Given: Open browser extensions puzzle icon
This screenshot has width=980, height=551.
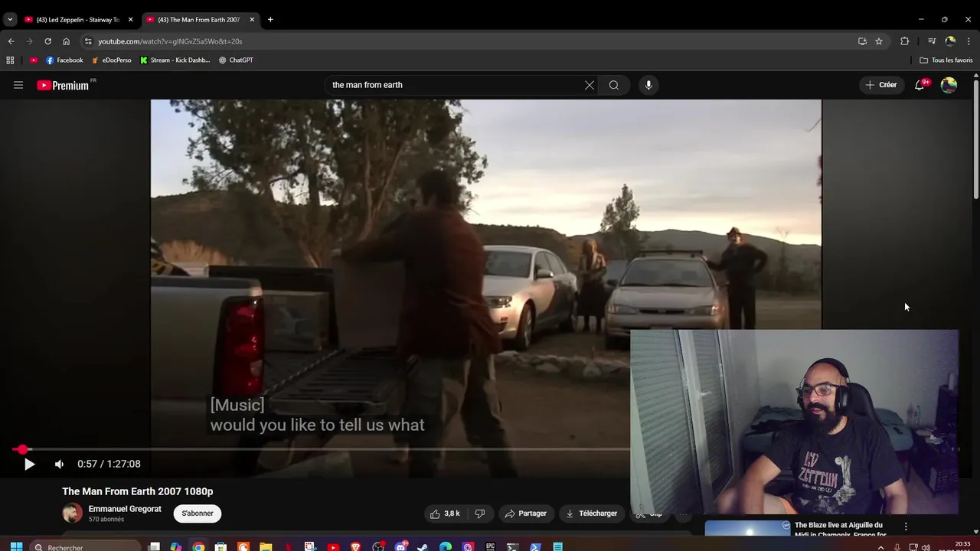Looking at the screenshot, I should tap(904, 41).
